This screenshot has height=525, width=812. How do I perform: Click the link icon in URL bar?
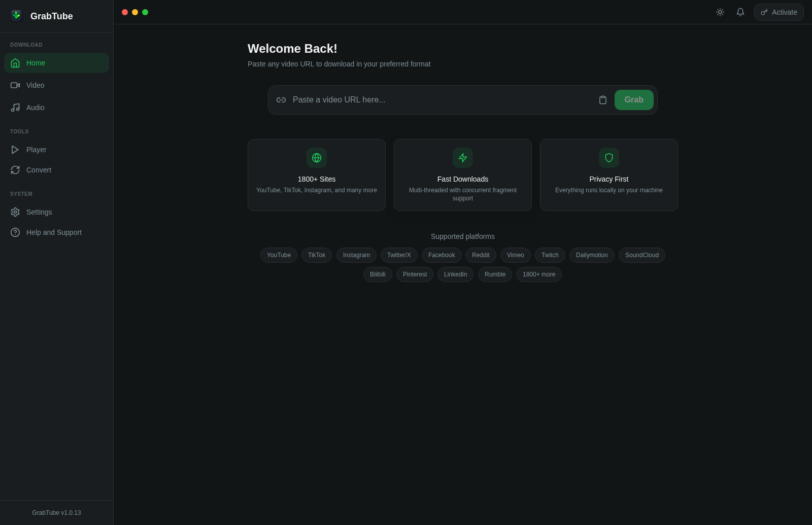[281, 100]
